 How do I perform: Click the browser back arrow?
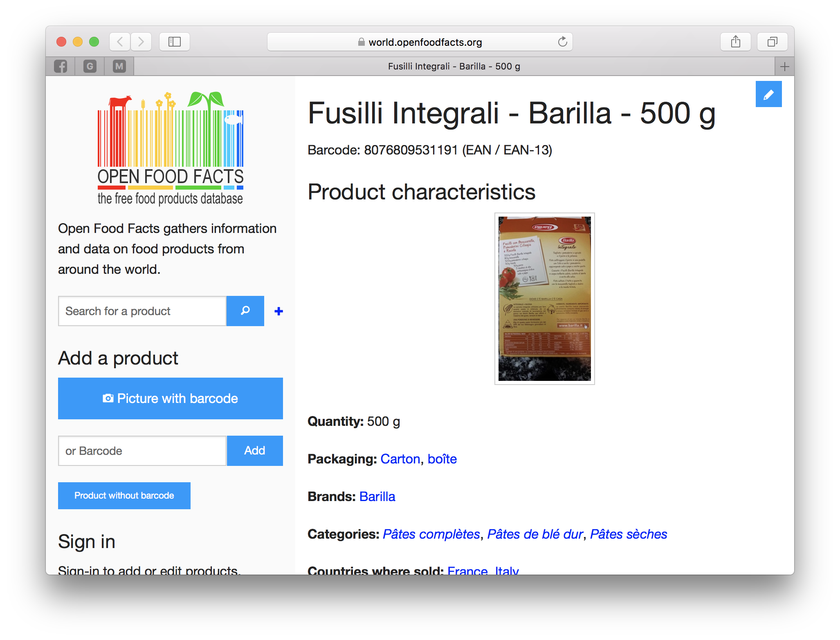click(x=120, y=42)
